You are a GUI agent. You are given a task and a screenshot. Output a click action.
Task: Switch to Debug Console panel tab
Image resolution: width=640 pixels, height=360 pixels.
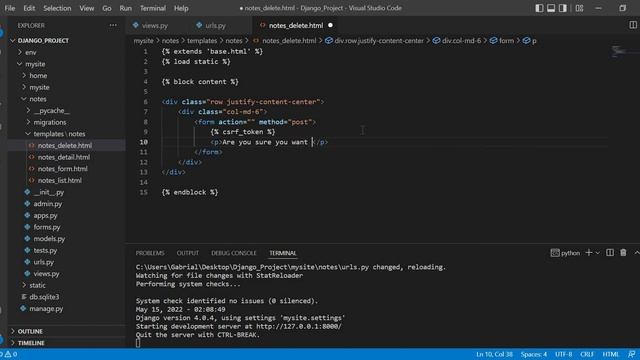[233, 253]
